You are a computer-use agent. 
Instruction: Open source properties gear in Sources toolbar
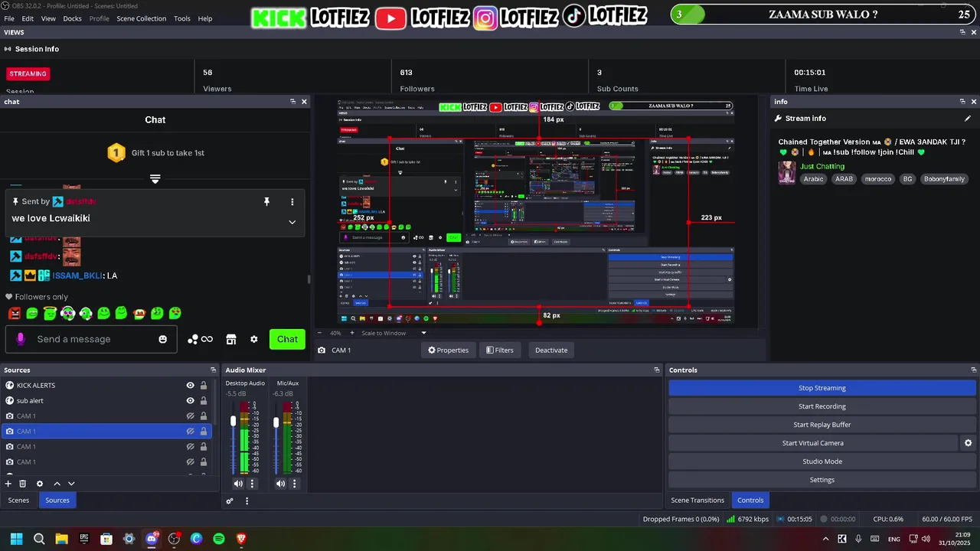[40, 484]
